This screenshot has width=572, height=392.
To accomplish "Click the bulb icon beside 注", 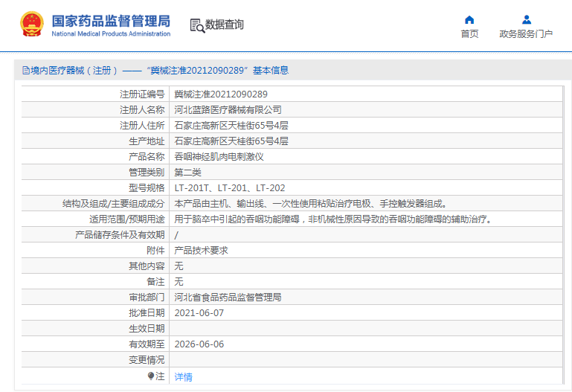I will [151, 376].
